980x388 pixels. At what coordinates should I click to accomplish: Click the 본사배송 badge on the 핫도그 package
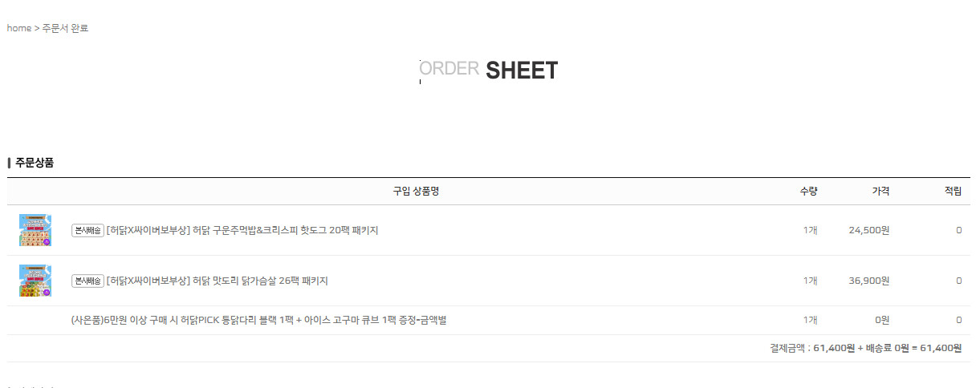tap(87, 230)
